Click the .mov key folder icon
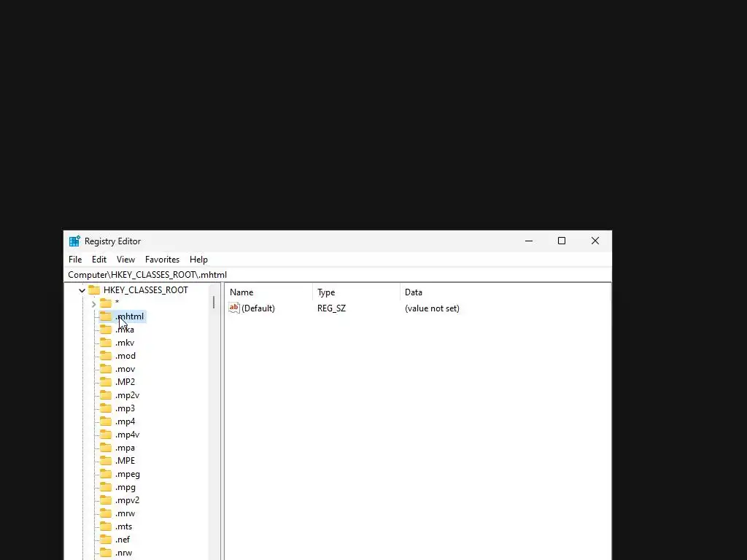 (106, 369)
